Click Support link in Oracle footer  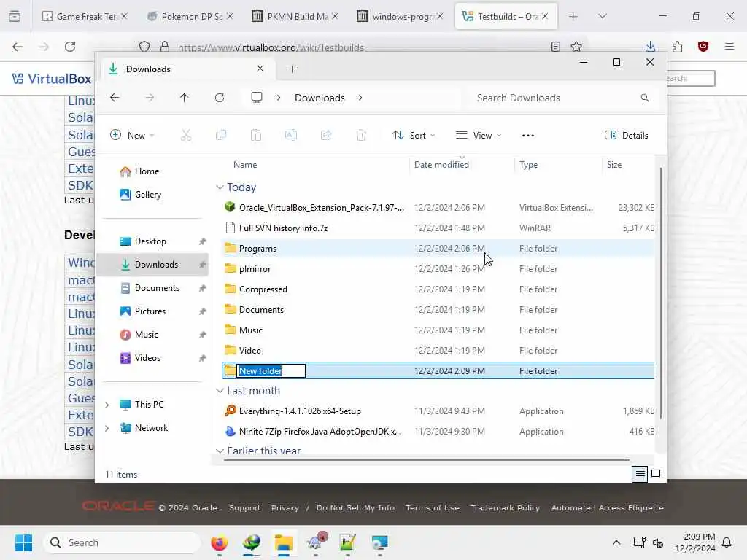(x=245, y=507)
